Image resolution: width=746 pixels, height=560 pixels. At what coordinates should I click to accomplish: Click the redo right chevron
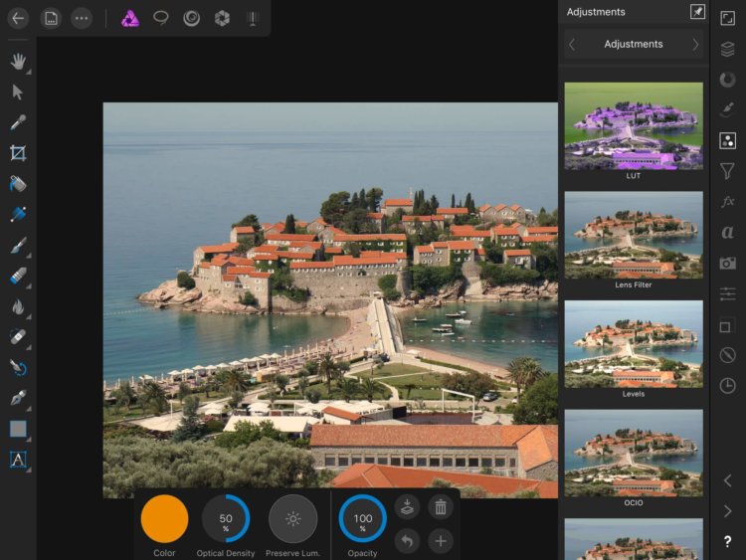[x=727, y=511]
